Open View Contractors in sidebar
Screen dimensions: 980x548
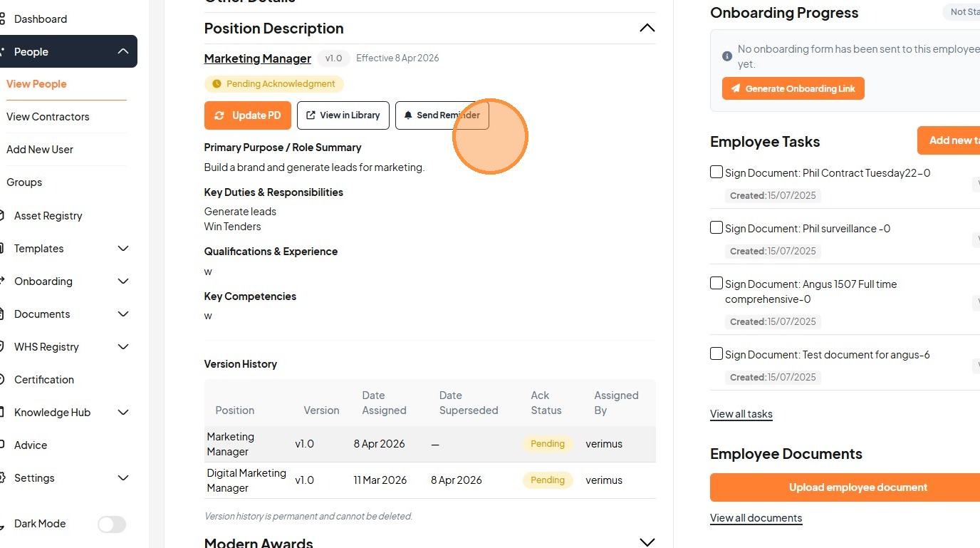point(48,117)
